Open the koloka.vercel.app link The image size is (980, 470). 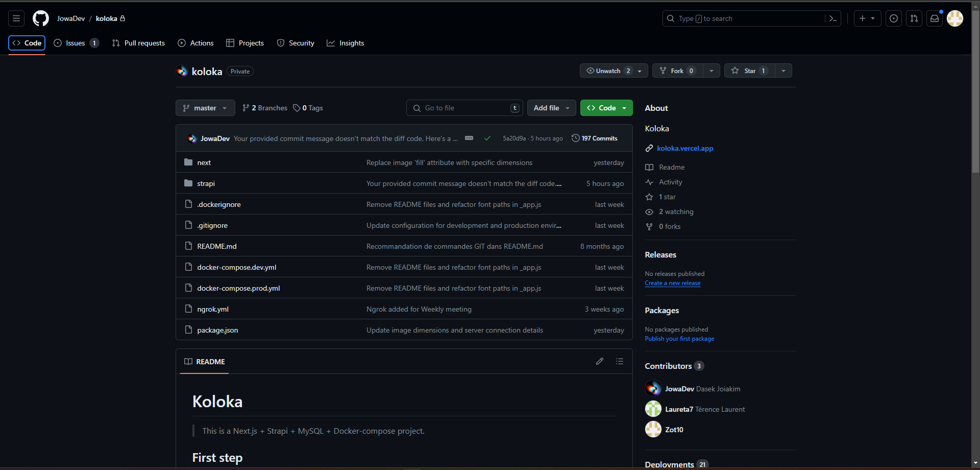[685, 148]
